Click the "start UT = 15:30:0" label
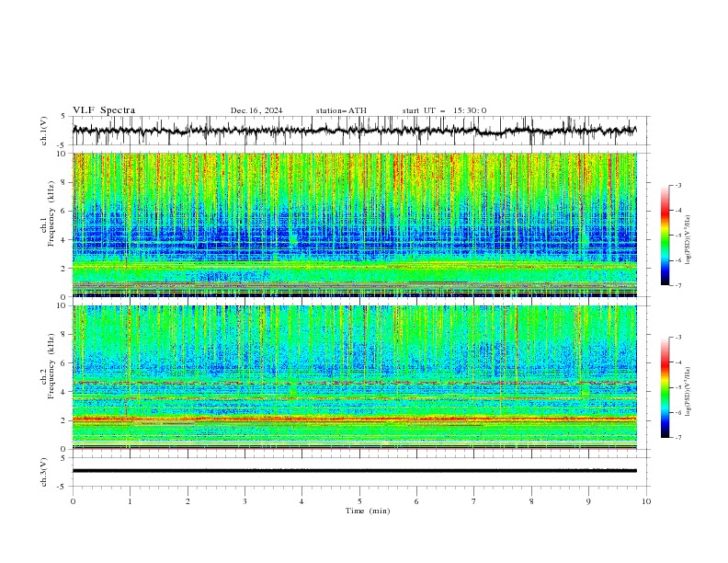The image size is (728, 563). (444, 110)
